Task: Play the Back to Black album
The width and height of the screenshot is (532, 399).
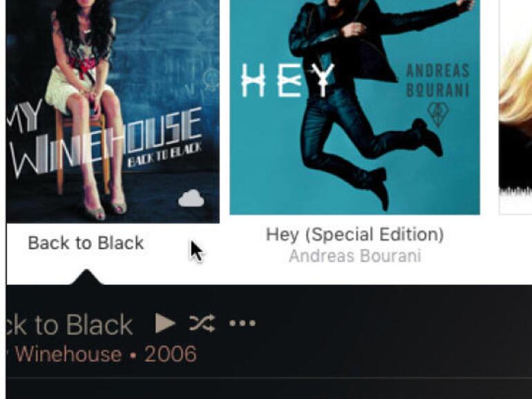Action: point(165,323)
